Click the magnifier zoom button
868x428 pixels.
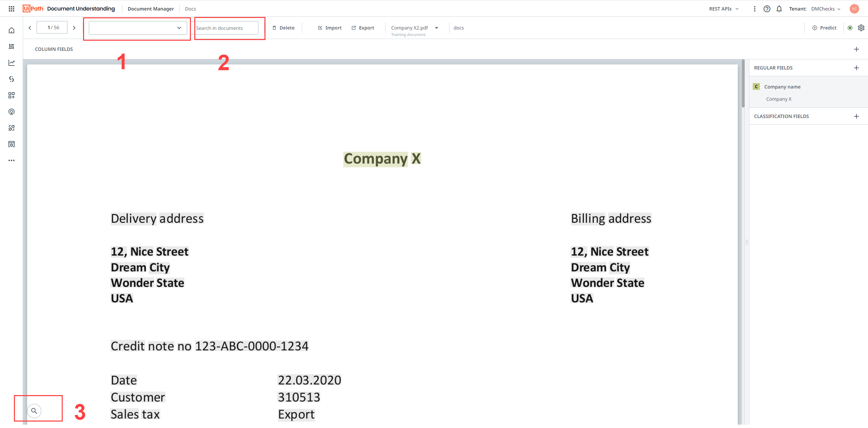pyautogui.click(x=34, y=411)
